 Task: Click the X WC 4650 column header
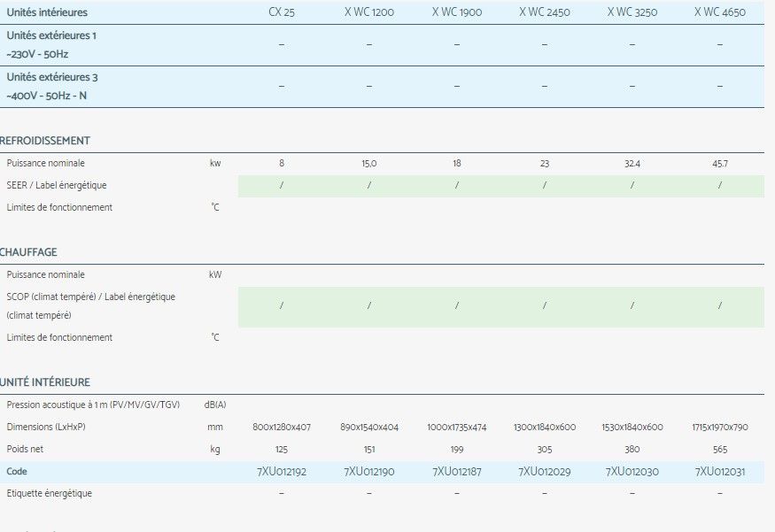[x=719, y=12]
